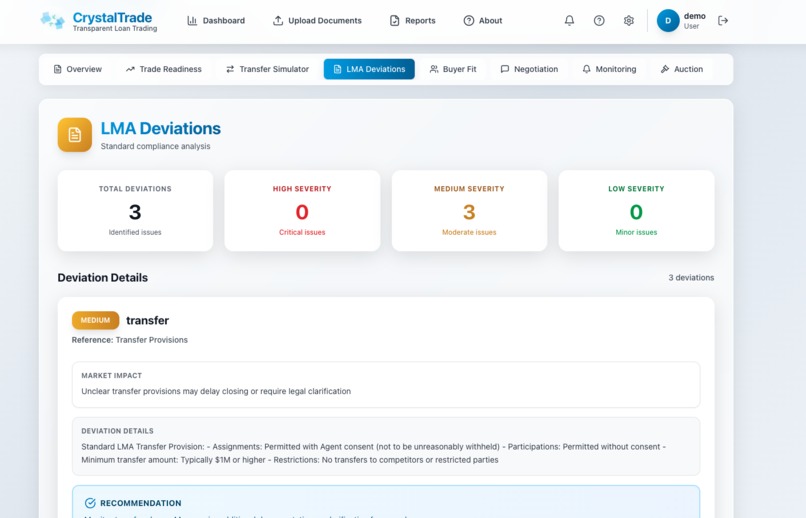
Task: Click the demo username label
Action: [694, 16]
